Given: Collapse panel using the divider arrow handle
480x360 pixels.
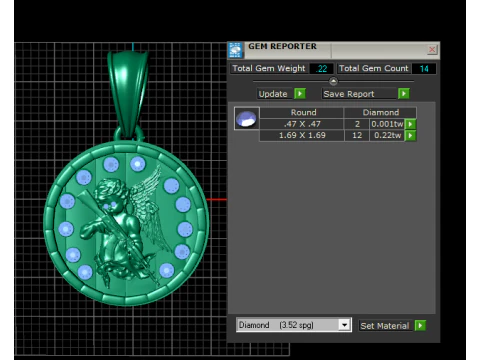Looking at the screenshot, I should (333, 81).
